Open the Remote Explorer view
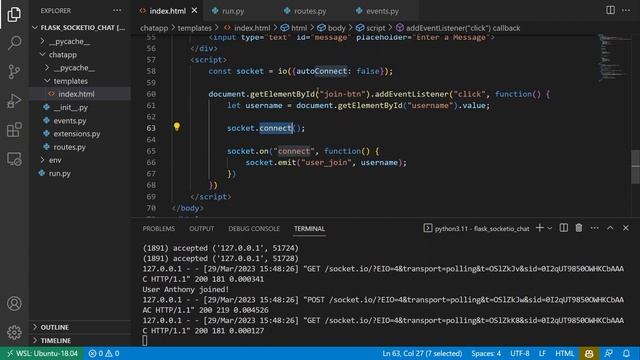640x360 pixels. tap(14, 159)
